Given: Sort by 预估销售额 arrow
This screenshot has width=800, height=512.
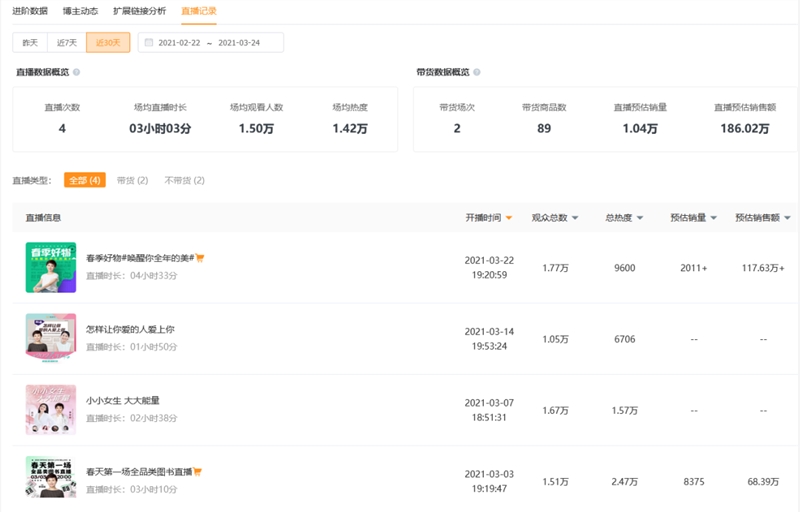Looking at the screenshot, I should (x=787, y=218).
